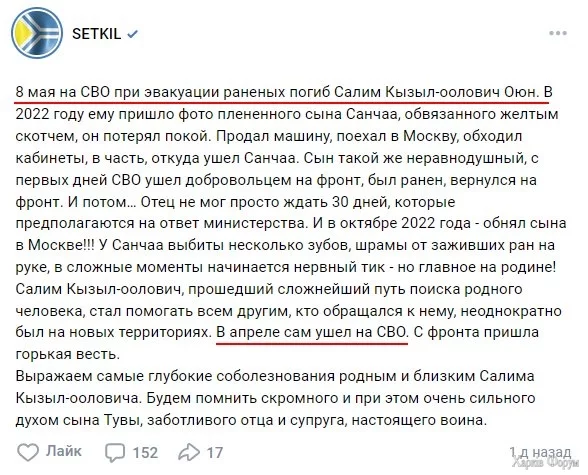Open comments via the speech bubble icon
Screen dimensions: 588x475
click(x=115, y=453)
